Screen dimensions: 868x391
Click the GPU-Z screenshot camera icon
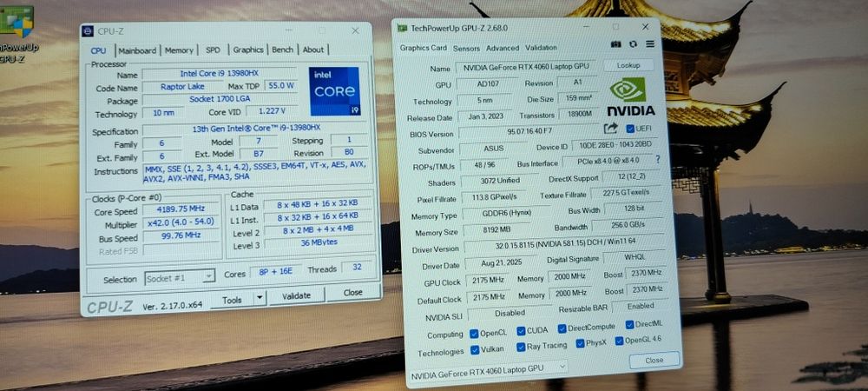pos(615,43)
